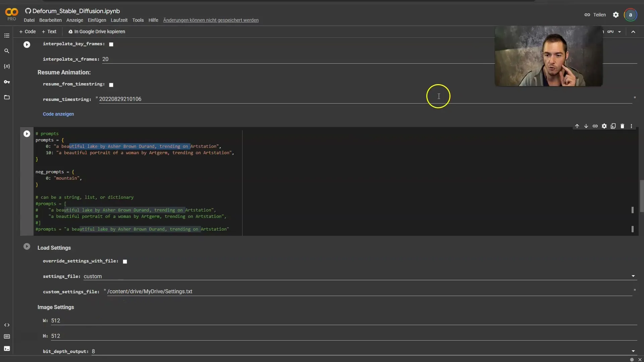Image resolution: width=644 pixels, height=362 pixels.
Task: Open the Einfügen menu
Action: (x=97, y=20)
